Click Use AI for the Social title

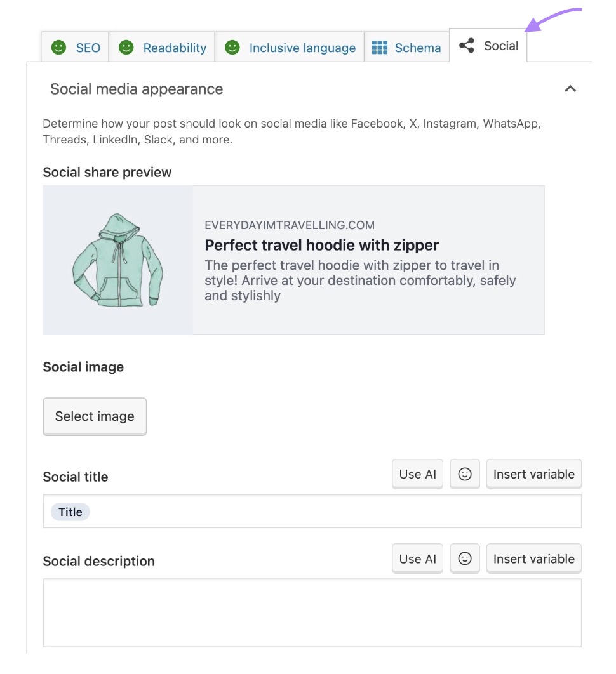(417, 474)
